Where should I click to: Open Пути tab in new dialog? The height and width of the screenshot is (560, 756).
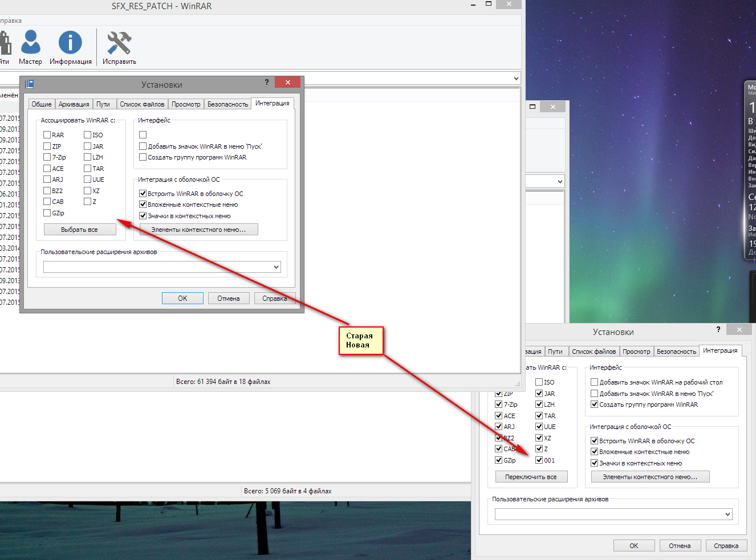tap(555, 351)
